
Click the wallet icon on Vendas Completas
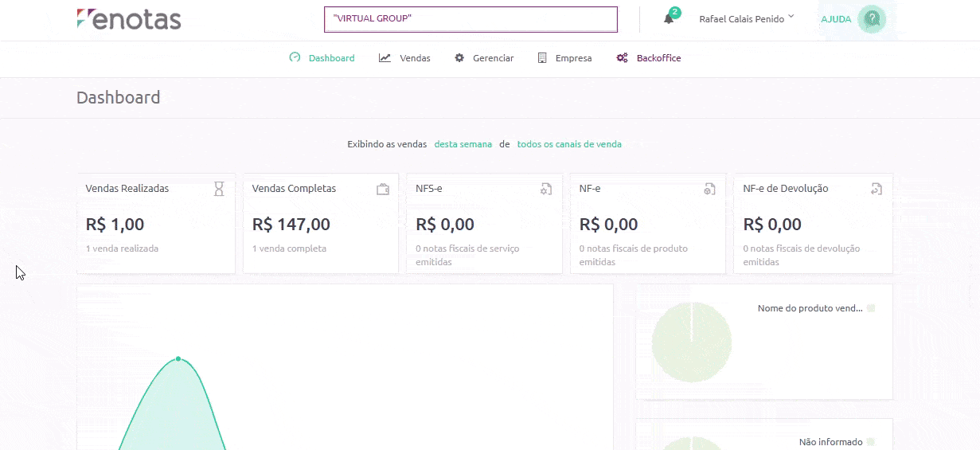click(x=383, y=189)
